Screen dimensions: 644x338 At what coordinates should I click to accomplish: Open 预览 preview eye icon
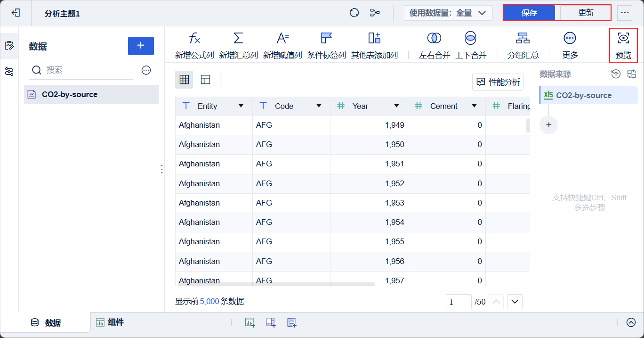pyautogui.click(x=623, y=39)
